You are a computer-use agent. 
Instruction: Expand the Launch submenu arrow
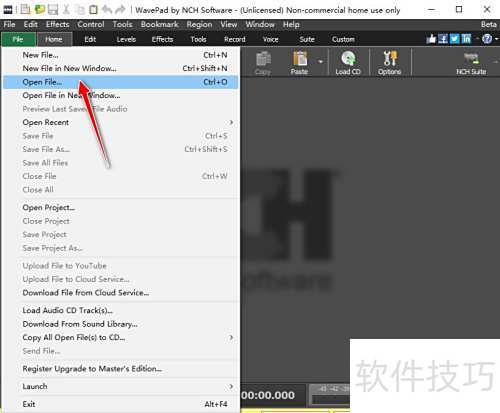click(231, 386)
